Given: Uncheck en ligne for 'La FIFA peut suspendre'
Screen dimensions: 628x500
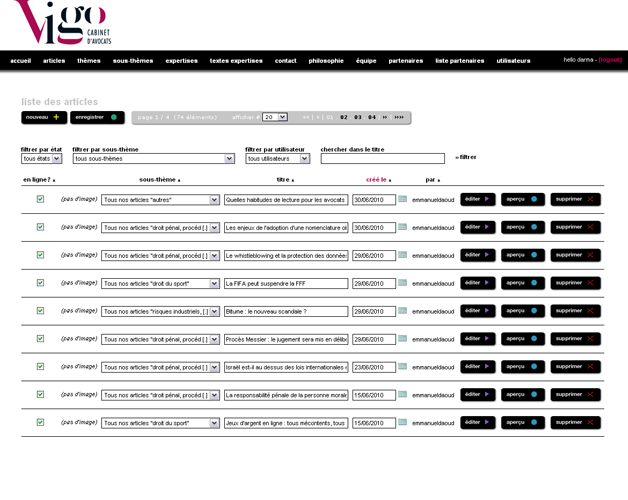Looking at the screenshot, I should (x=40, y=283).
